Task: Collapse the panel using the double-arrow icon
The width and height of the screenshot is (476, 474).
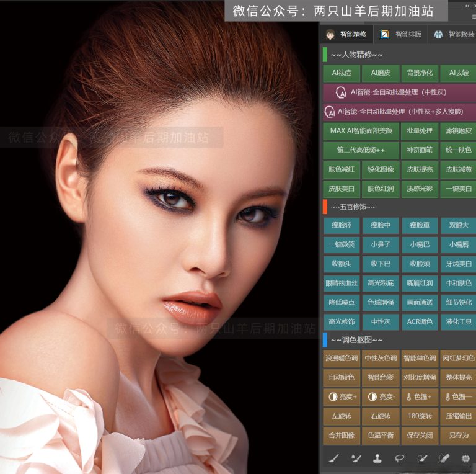Action: (x=467, y=6)
